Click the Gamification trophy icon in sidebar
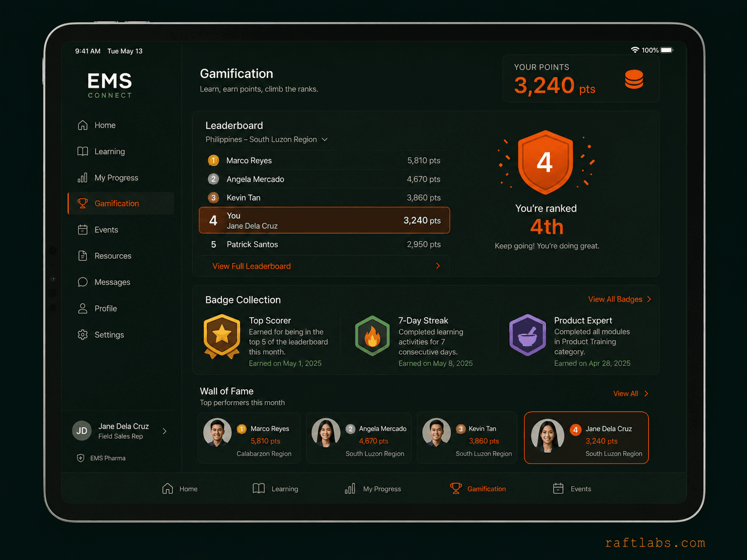 83,204
